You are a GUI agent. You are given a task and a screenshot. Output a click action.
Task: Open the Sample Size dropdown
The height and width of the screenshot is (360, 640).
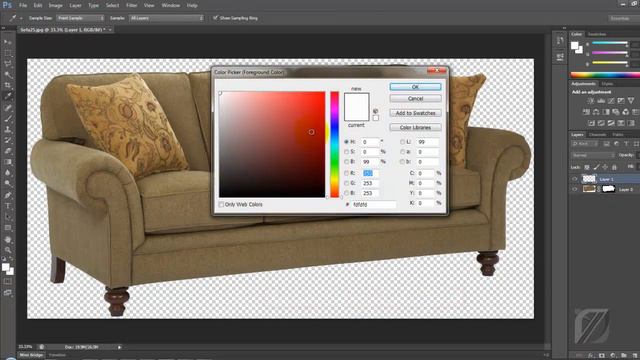pyautogui.click(x=80, y=18)
